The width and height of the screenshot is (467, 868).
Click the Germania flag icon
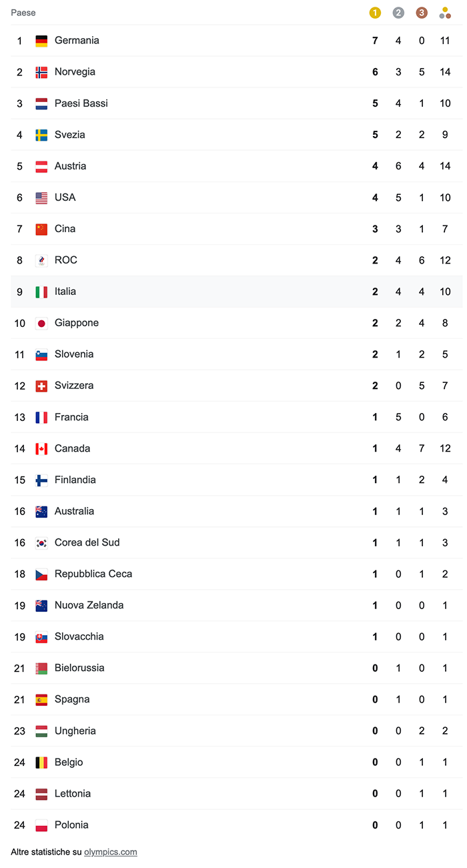click(x=41, y=41)
